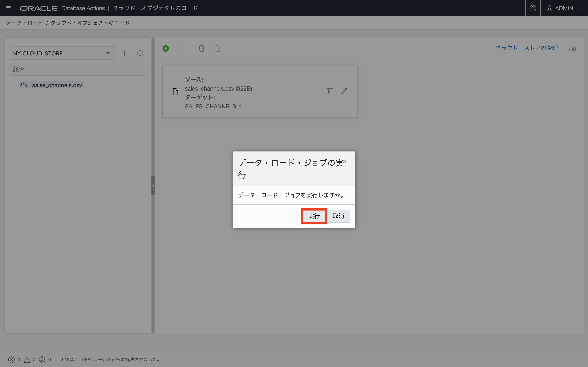Delete selected items via toolbar trash icon
This screenshot has width=588, height=367.
[x=201, y=48]
